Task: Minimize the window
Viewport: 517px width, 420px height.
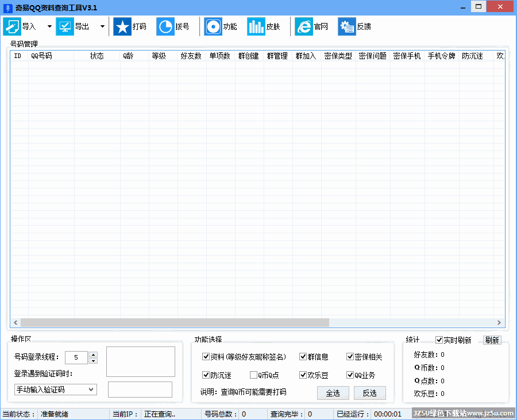Action: pos(463,7)
